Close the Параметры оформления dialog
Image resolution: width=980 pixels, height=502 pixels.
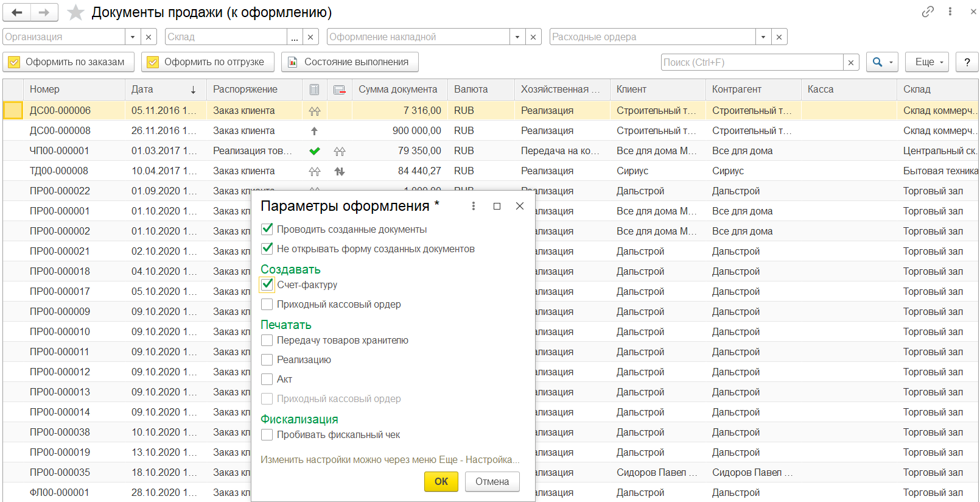[x=520, y=206]
